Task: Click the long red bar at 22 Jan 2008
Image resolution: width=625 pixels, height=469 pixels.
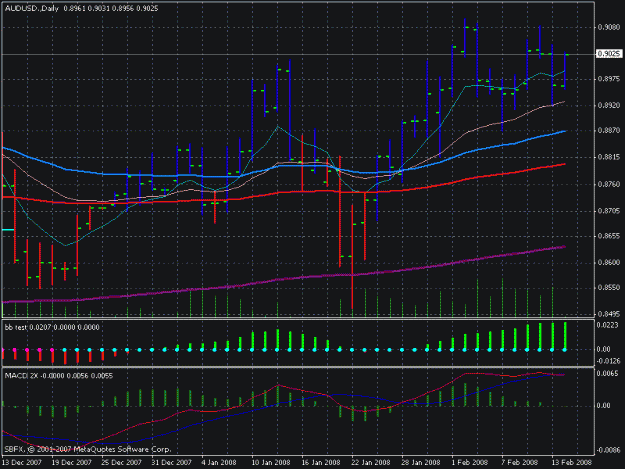Action: pyautogui.click(x=352, y=257)
